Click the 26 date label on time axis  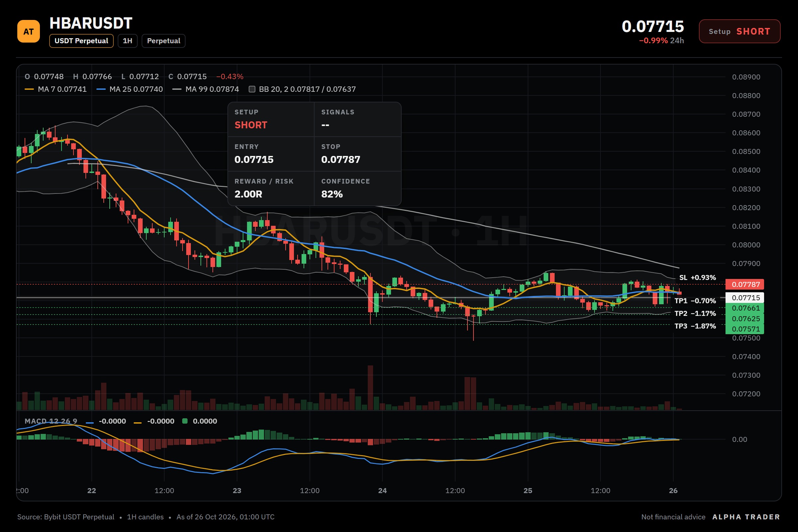pyautogui.click(x=673, y=491)
